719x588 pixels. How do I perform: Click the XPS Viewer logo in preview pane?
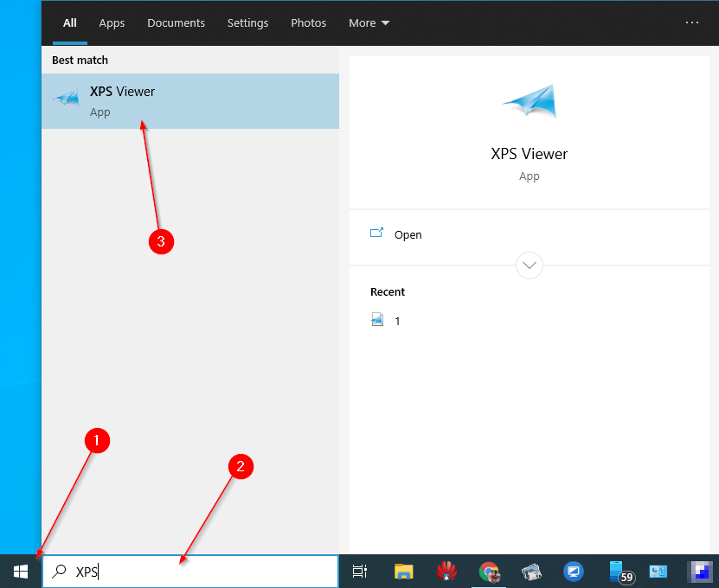[529, 100]
